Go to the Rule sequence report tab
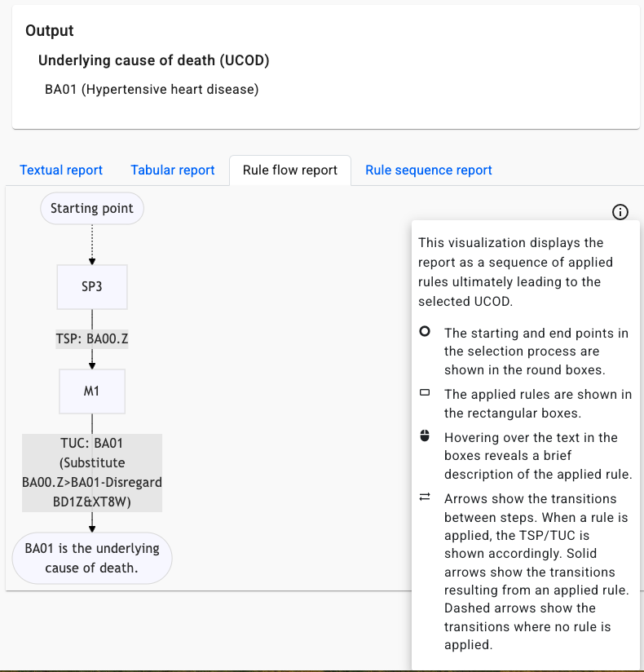The height and width of the screenshot is (672, 644). point(429,170)
